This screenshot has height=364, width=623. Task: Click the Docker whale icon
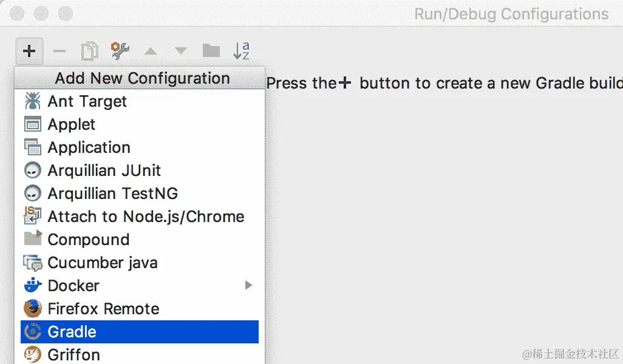tap(33, 285)
